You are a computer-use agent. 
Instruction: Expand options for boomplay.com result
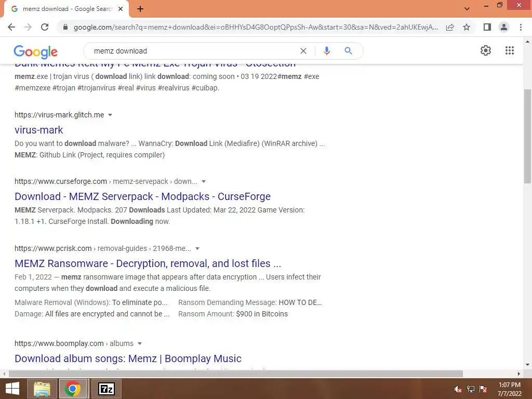139,344
